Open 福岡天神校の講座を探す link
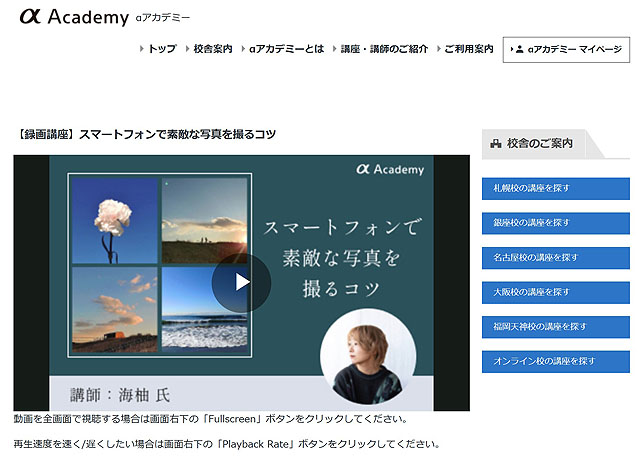Screen dimensions: 640x459 tap(555, 326)
